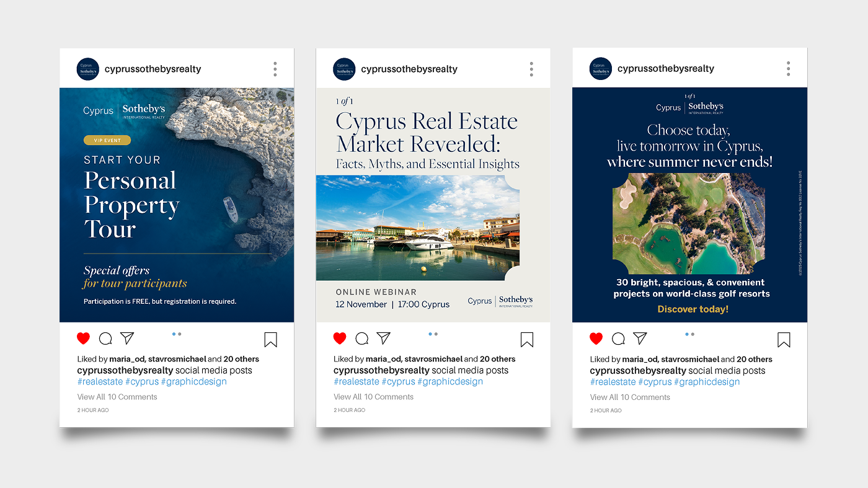Open #cyprus hashtag under the webinar post
The height and width of the screenshot is (488, 868).
[x=399, y=382]
